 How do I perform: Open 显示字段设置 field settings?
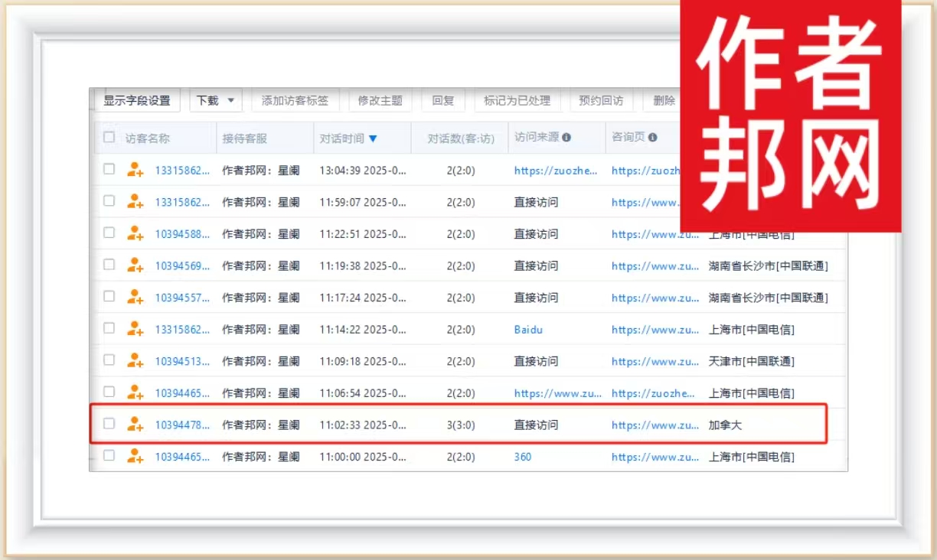[x=137, y=100]
